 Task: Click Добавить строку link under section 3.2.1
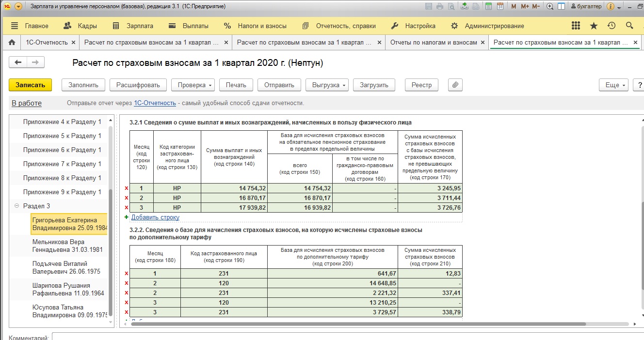coord(155,217)
